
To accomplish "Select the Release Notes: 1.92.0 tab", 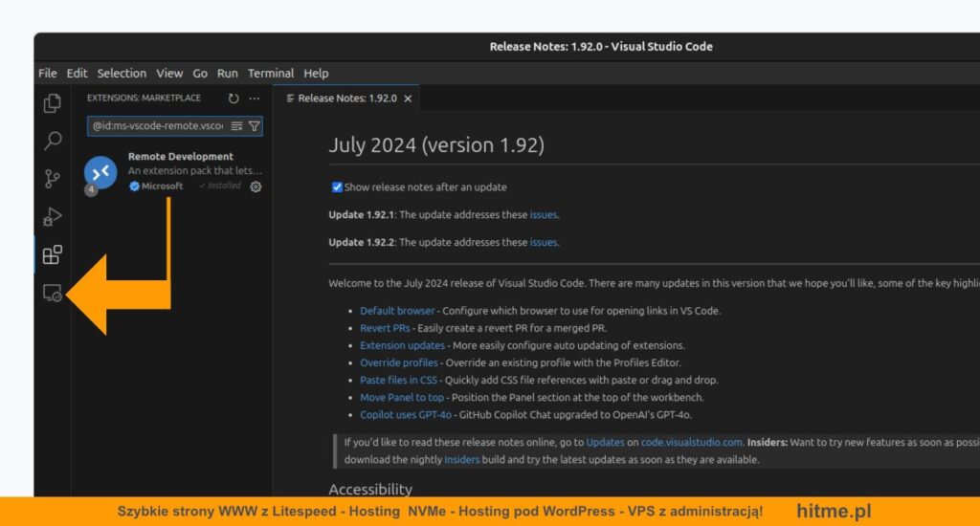I will (347, 99).
